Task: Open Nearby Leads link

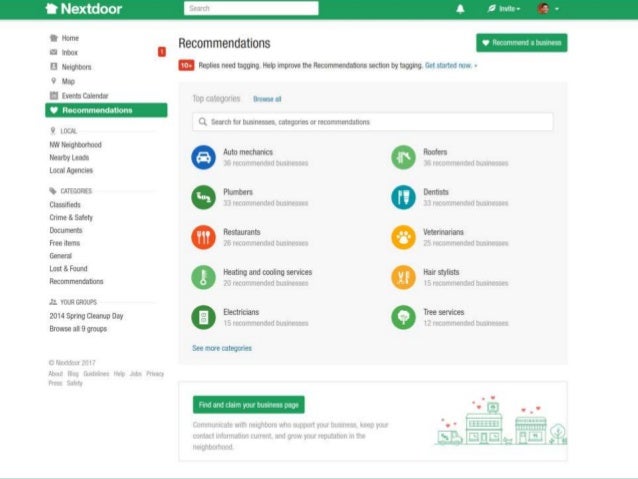Action: point(69,157)
